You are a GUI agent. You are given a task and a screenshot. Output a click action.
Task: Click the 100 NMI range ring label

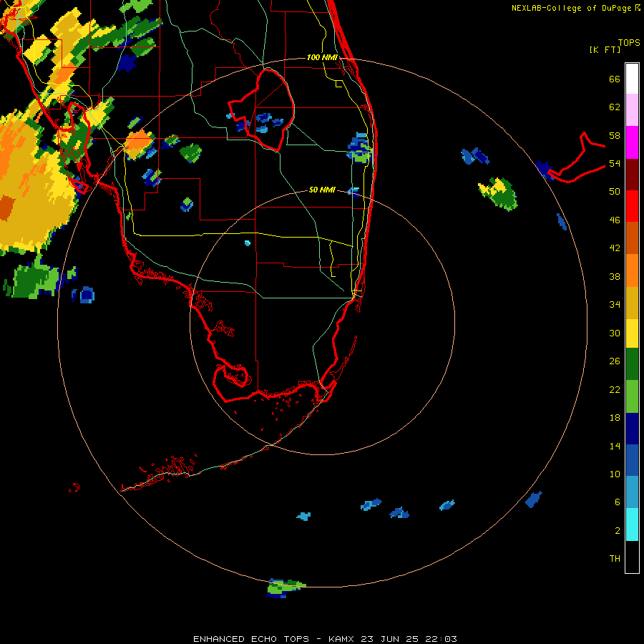click(x=322, y=57)
